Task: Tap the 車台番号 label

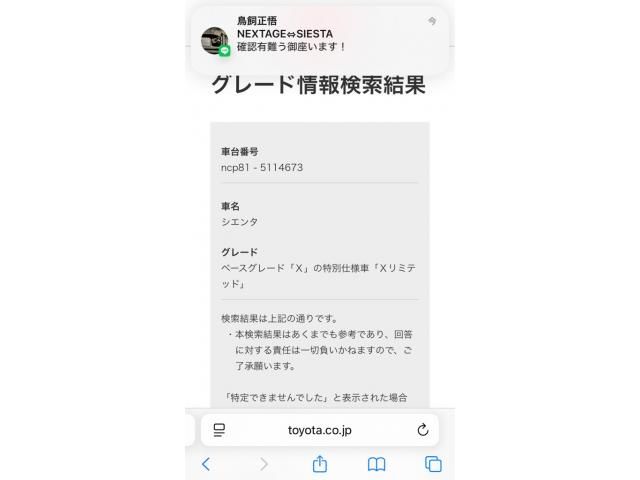Action: (240, 152)
